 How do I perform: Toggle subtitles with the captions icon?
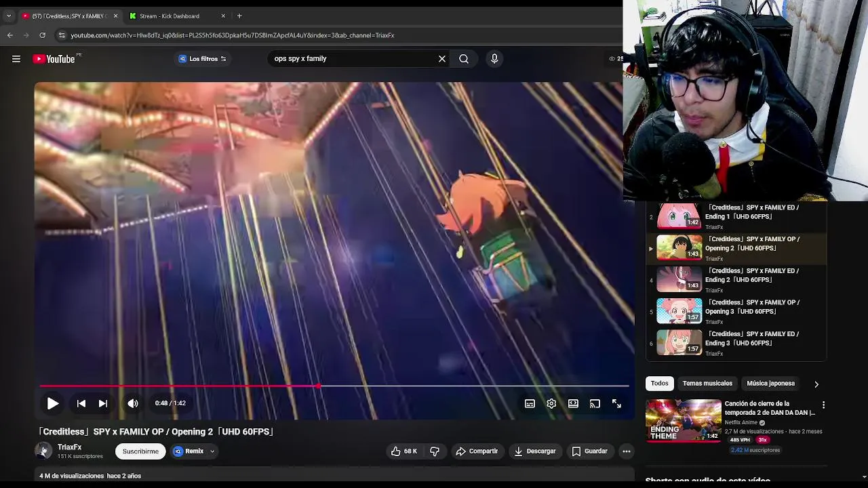click(530, 403)
